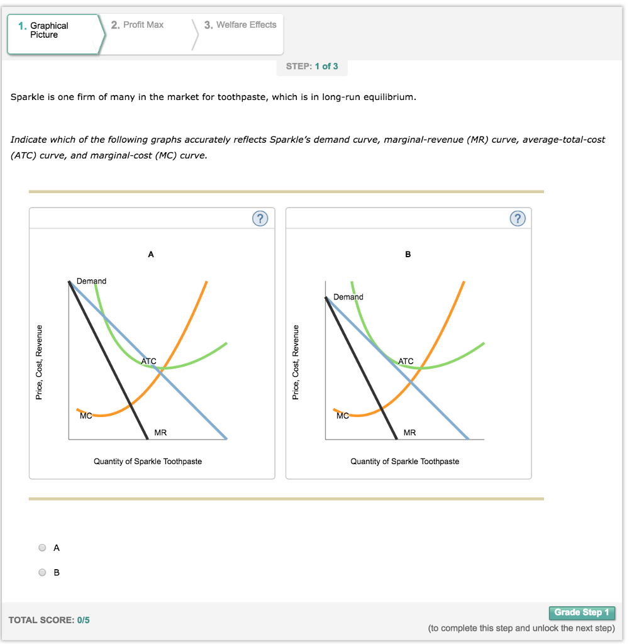Click the graph B thumbnail area
This screenshot has height=644, width=644.
pyautogui.click(x=409, y=343)
